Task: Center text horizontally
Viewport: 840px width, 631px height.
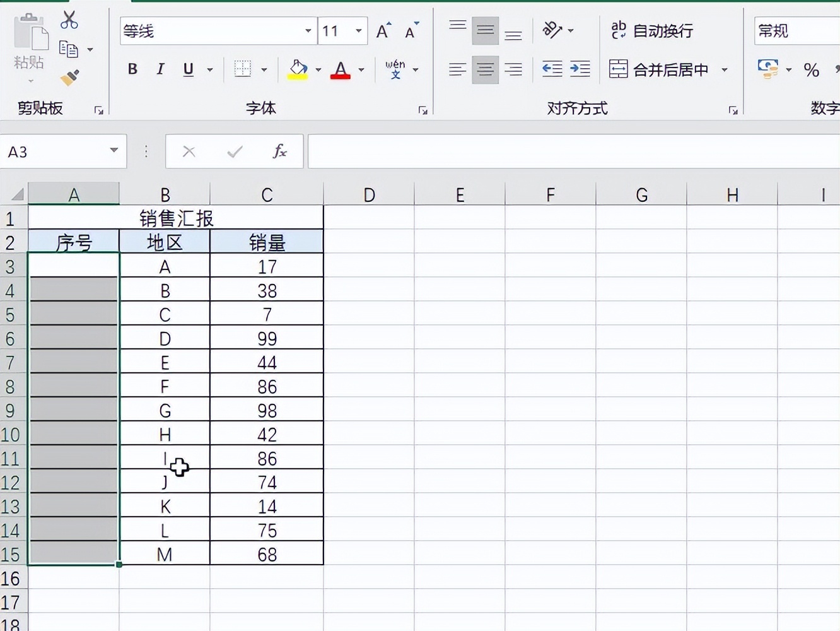Action: [x=485, y=69]
